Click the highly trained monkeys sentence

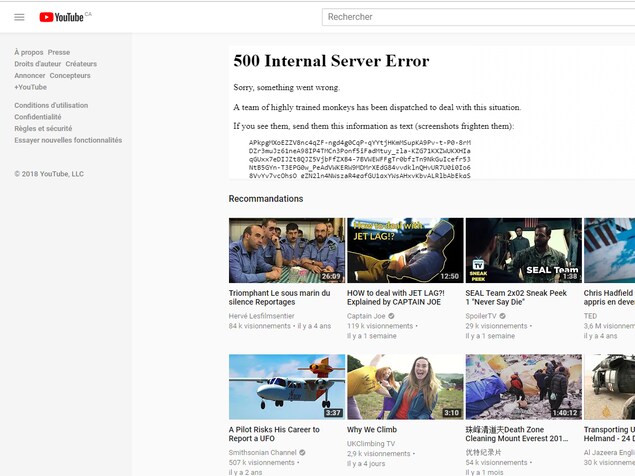click(377, 107)
